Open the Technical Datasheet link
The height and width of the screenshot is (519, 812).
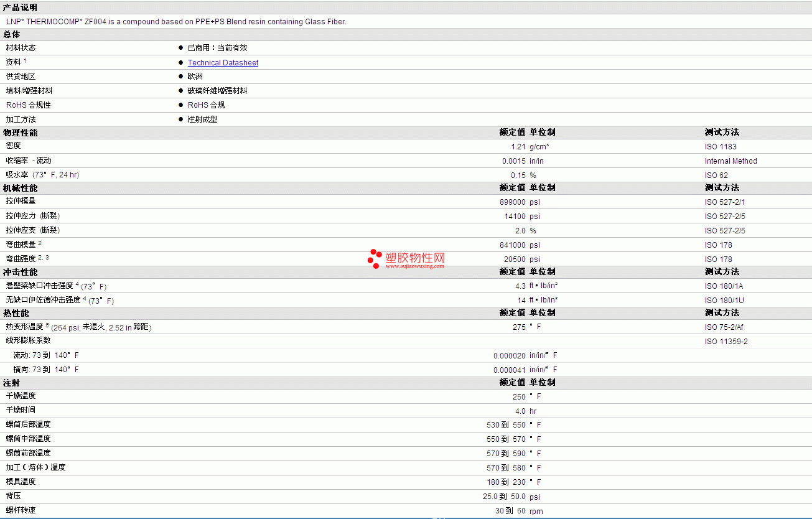(223, 63)
